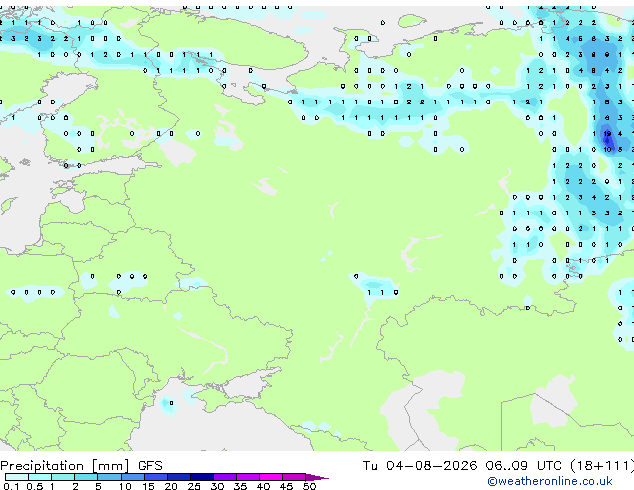
Task: Pick the 40–45 mm magenta legend swatch
Action: tap(271, 477)
